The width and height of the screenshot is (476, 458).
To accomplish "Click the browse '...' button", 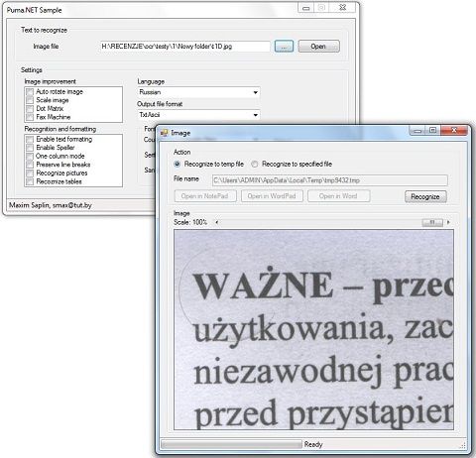I will (x=284, y=47).
